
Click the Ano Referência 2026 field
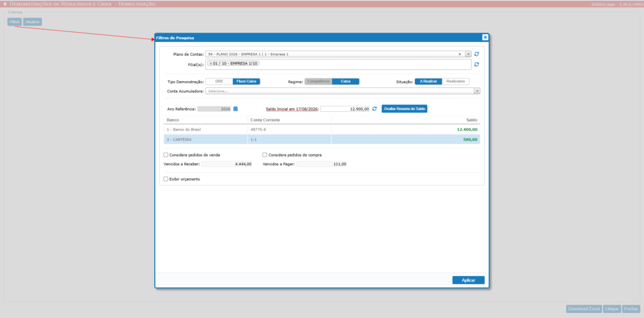pyautogui.click(x=214, y=109)
